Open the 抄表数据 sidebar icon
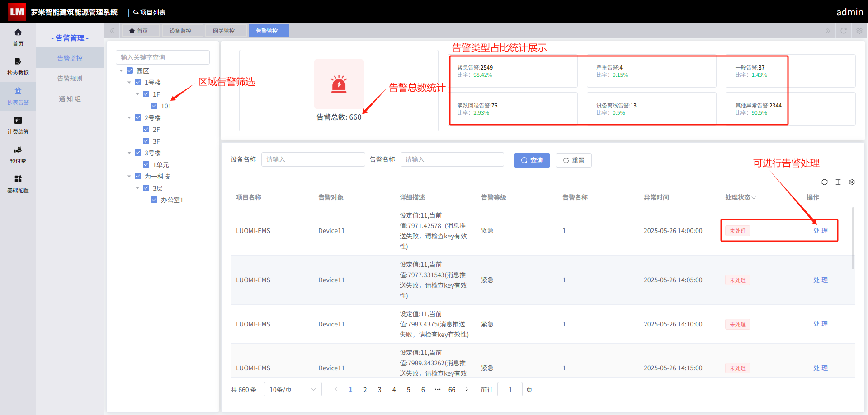 tap(18, 66)
